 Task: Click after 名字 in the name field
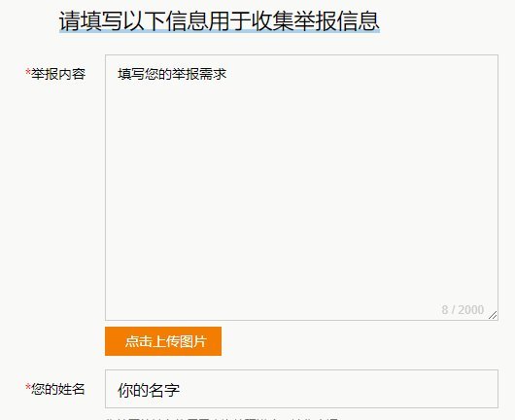coord(181,390)
